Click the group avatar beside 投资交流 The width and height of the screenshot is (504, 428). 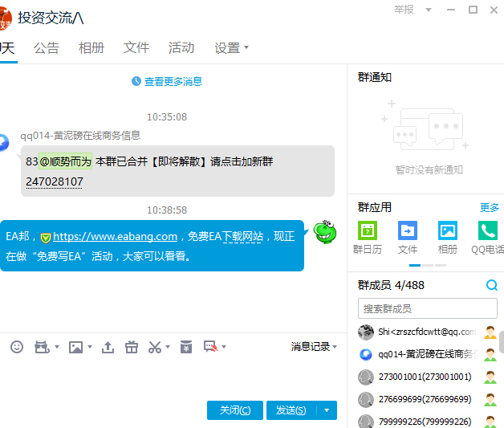click(x=5, y=19)
